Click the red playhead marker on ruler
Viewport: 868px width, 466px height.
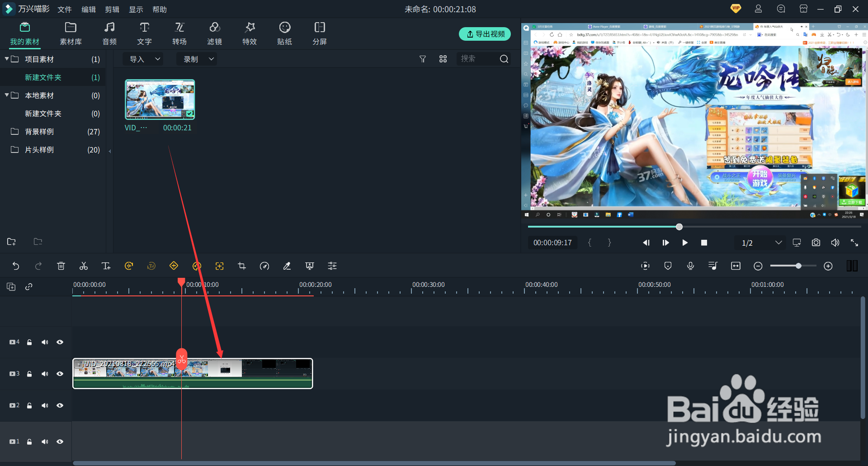181,282
